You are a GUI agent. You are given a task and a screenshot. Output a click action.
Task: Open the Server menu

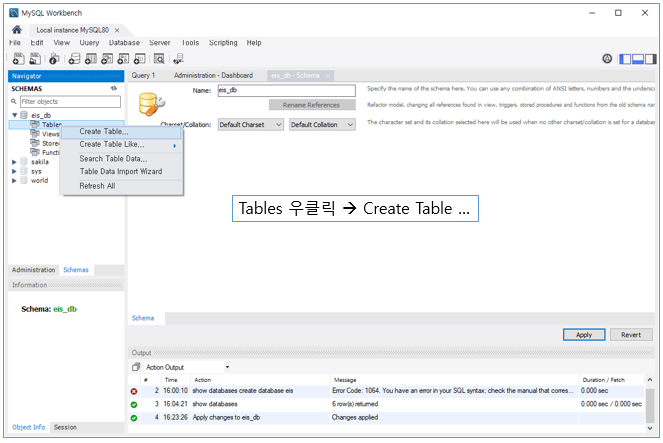point(159,43)
